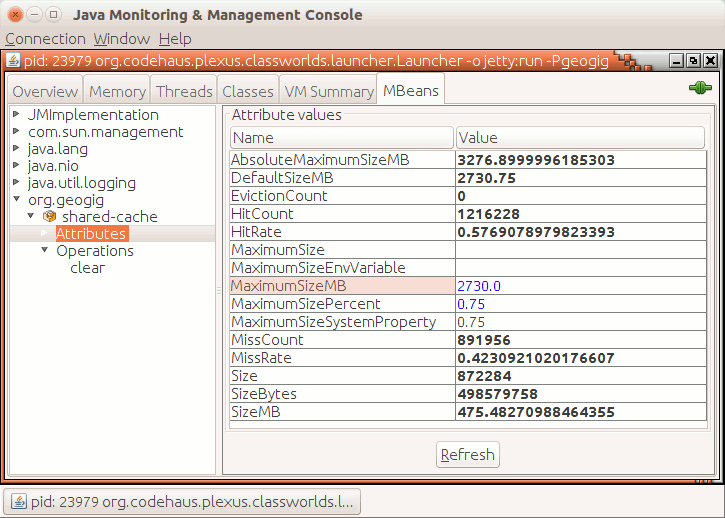The image size is (725, 518).
Task: Select the shared-cache tree label
Action: tap(110, 216)
